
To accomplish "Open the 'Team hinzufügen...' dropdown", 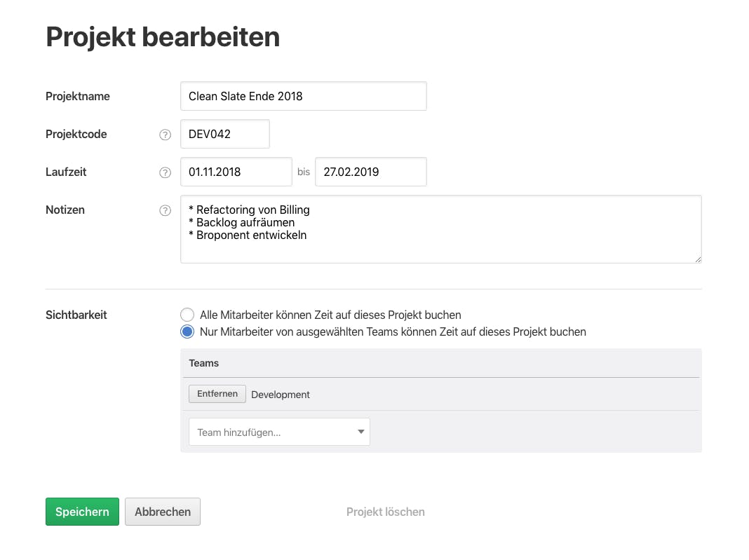I will point(279,432).
